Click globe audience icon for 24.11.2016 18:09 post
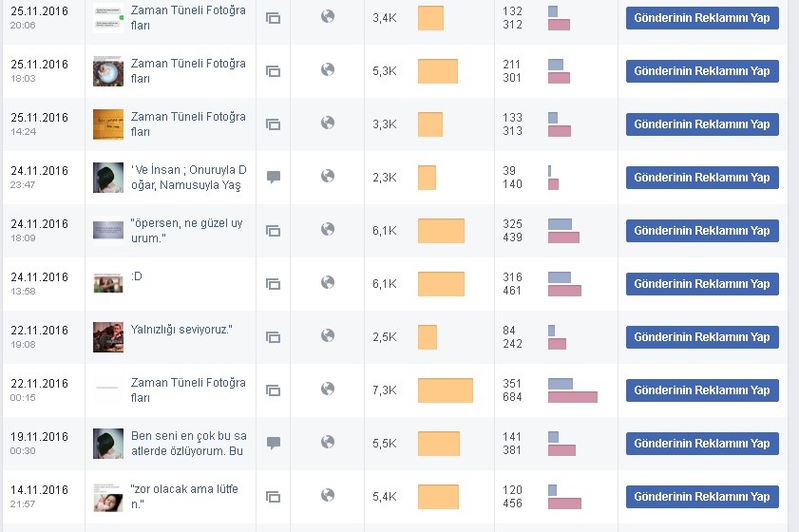The image size is (799, 532). coord(328,229)
